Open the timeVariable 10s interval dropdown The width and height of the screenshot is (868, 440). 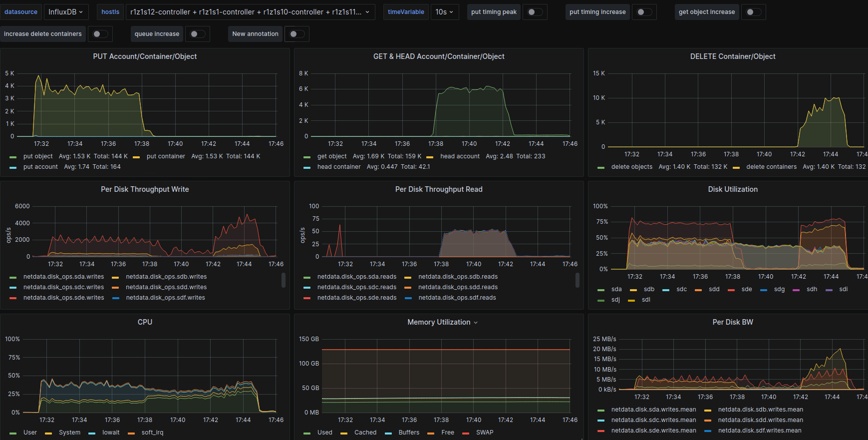point(444,12)
